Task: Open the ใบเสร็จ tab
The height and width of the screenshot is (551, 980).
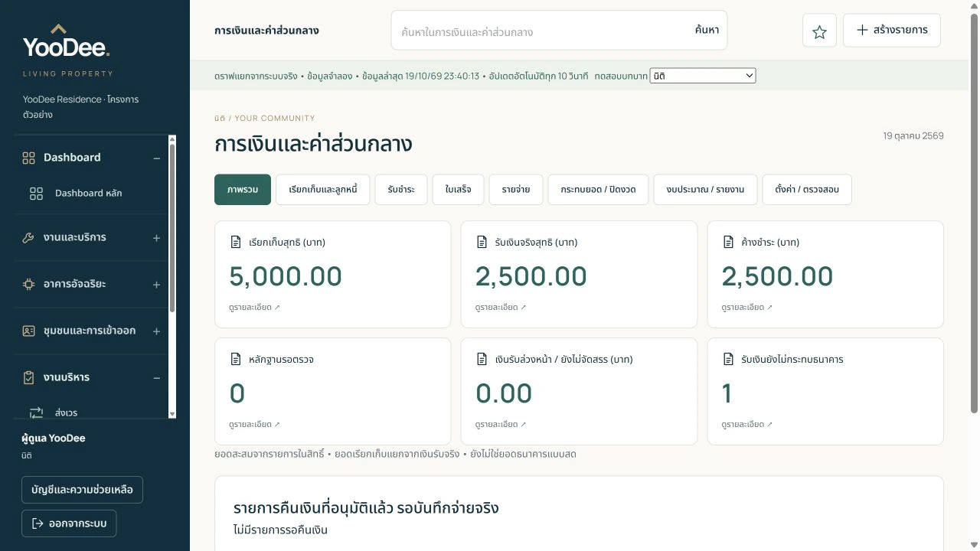Action: pyautogui.click(x=458, y=190)
